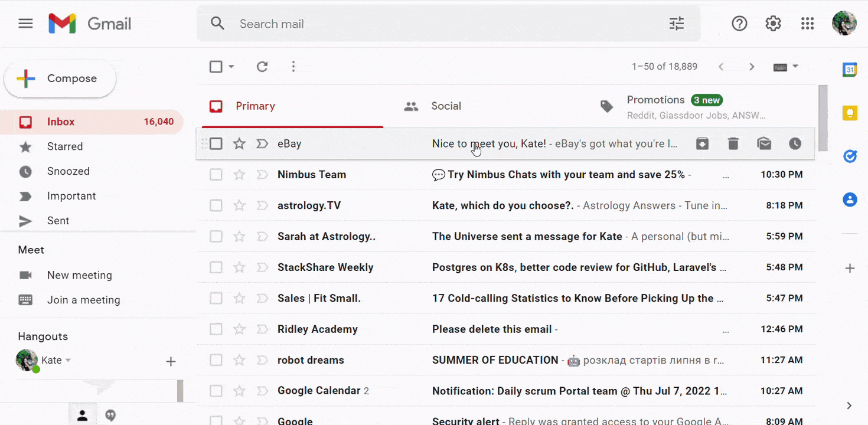The image size is (868, 425).
Task: Delete the eBay email via trash icon
Action: click(733, 143)
